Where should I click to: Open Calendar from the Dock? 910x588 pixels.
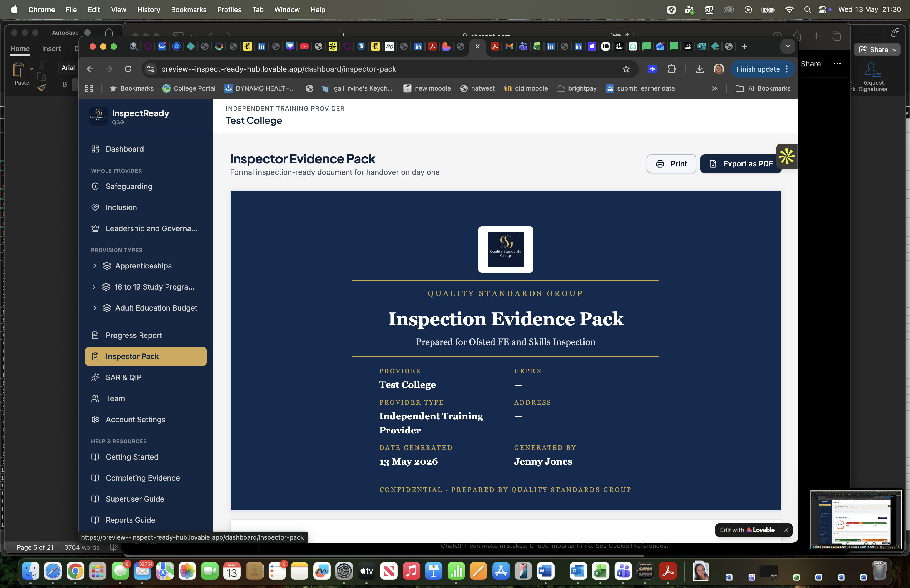pos(232,571)
